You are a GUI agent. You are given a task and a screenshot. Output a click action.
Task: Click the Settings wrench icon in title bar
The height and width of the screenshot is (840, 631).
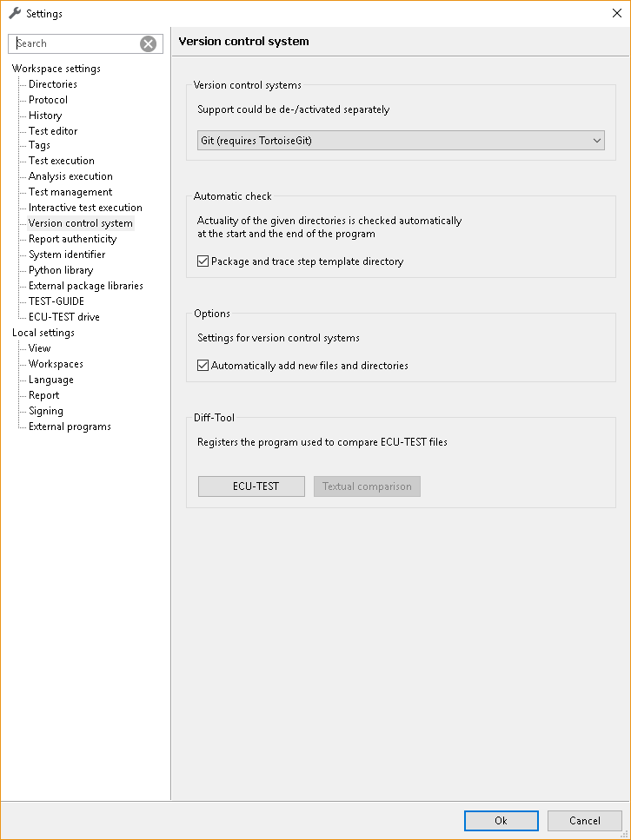(15, 13)
